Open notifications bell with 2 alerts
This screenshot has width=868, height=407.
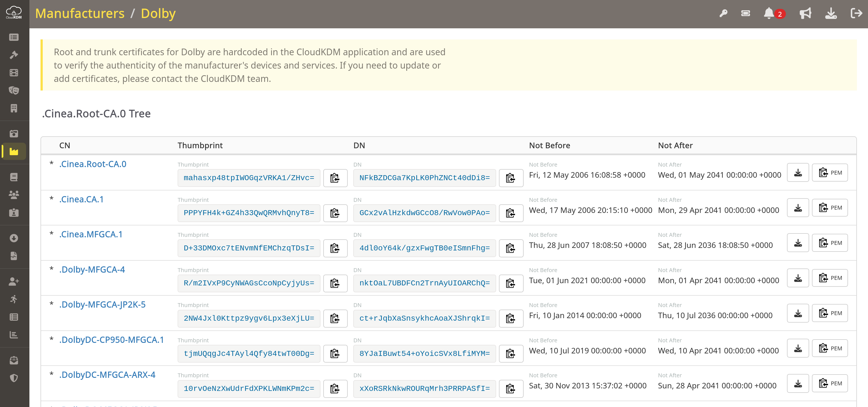pyautogui.click(x=774, y=14)
